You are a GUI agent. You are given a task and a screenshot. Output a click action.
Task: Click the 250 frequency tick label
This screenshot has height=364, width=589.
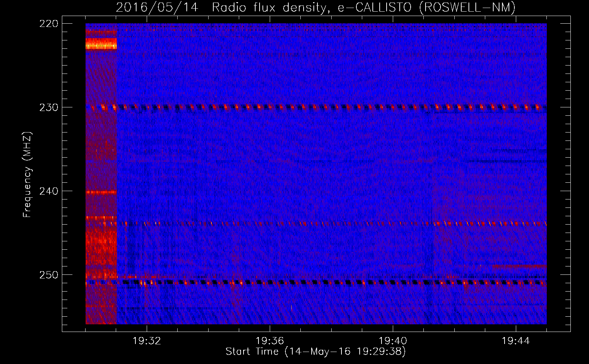(x=49, y=275)
